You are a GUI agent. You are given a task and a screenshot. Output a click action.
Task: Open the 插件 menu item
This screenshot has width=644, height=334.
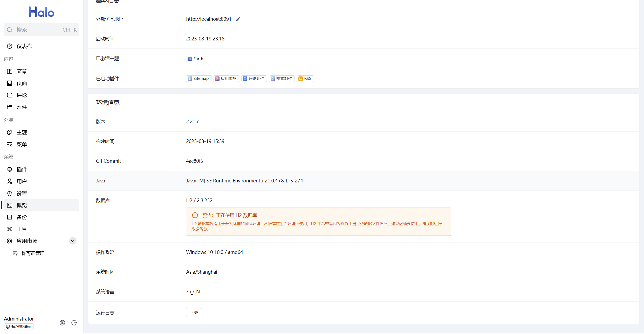tap(22, 169)
